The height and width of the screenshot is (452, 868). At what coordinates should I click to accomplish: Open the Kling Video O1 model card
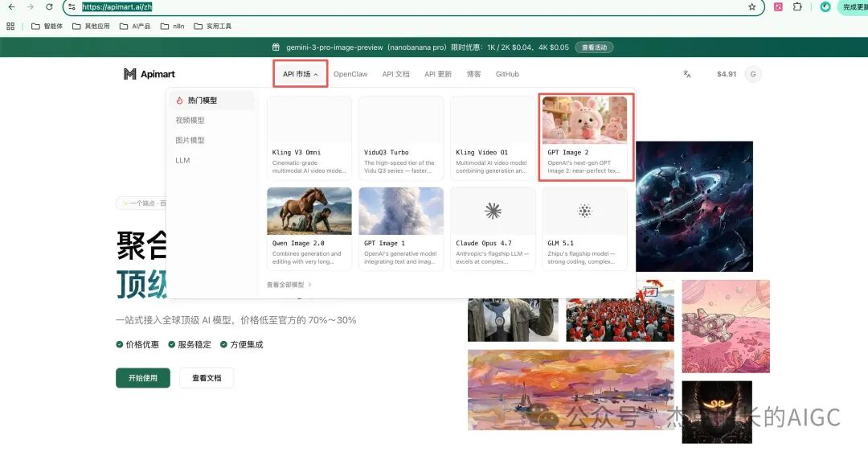pyautogui.click(x=493, y=137)
